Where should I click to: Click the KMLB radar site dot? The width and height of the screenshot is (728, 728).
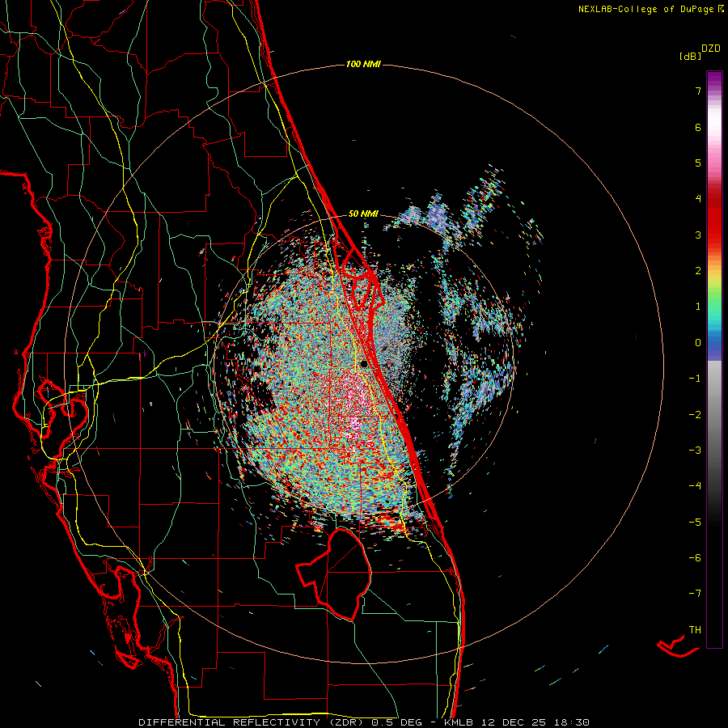[365, 363]
